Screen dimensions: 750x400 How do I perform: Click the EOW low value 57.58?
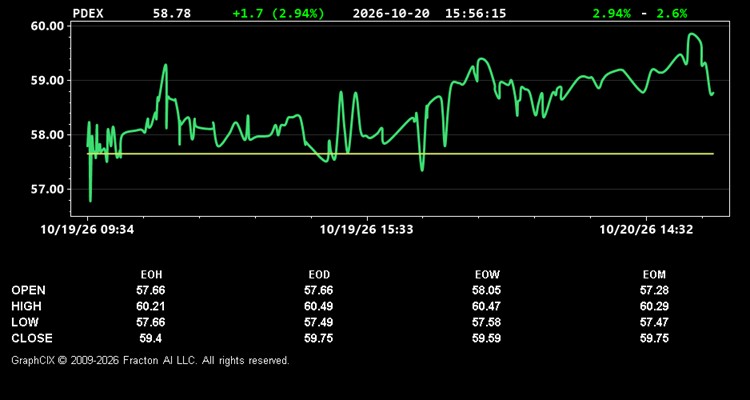486,322
